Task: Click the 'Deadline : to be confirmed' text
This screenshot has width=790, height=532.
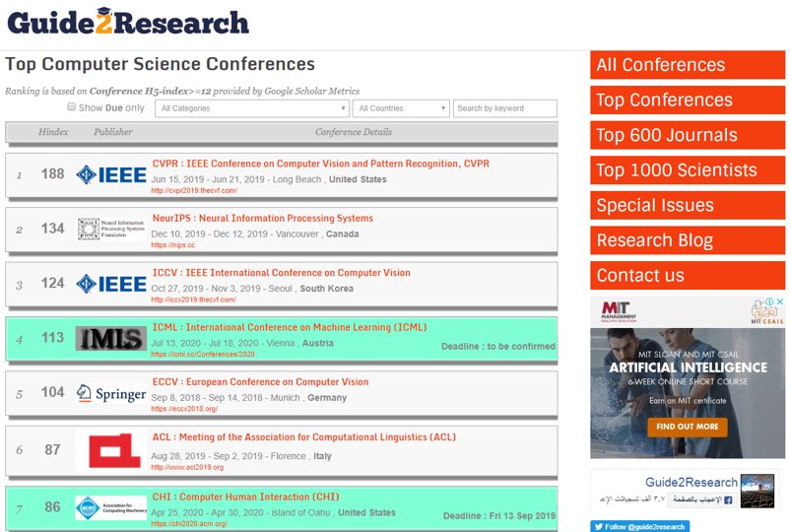Action: [x=498, y=347]
